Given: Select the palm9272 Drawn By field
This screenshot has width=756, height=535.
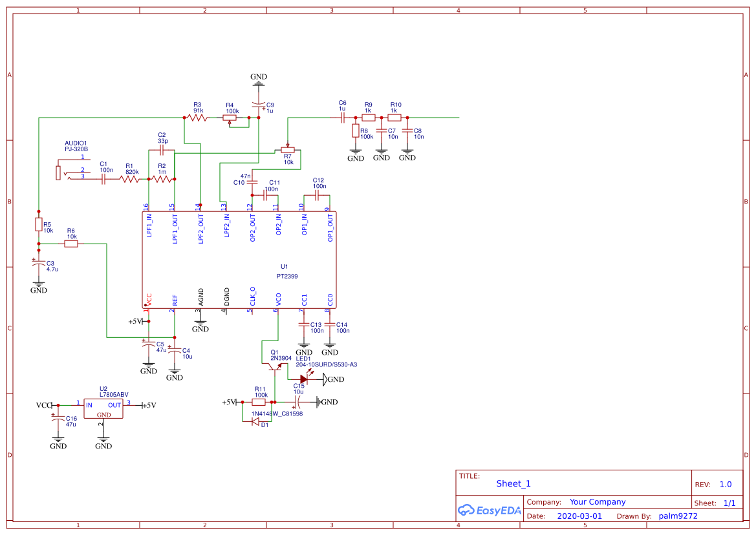Looking at the screenshot, I should (x=679, y=516).
